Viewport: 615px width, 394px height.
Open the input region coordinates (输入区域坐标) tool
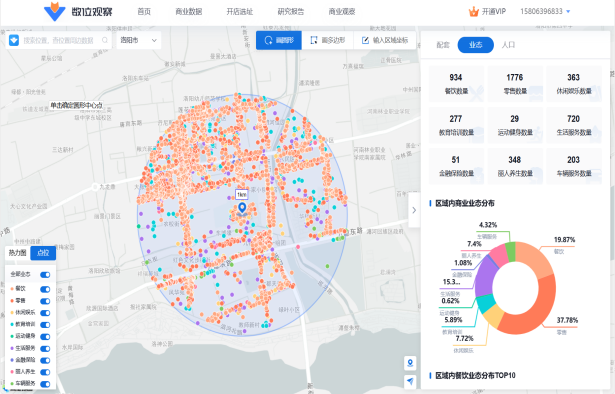click(384, 40)
